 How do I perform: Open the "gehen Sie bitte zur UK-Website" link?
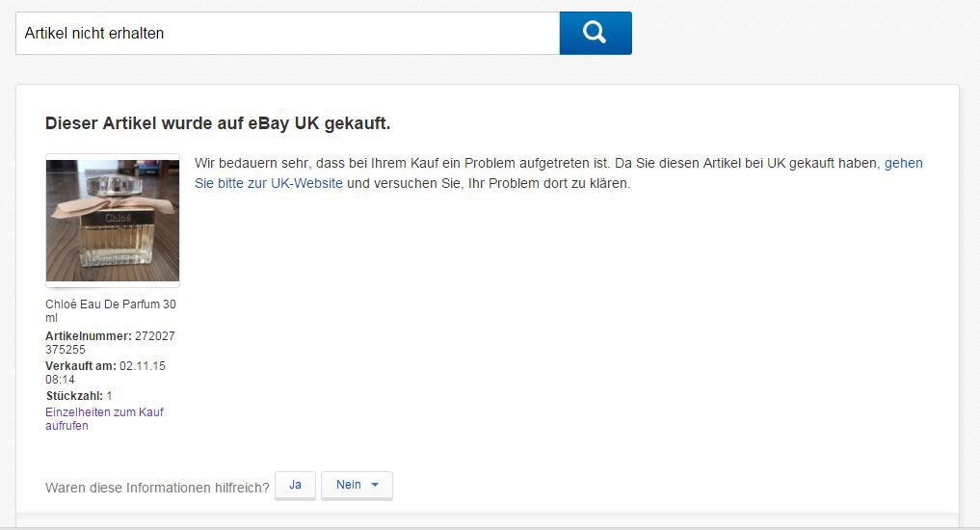[x=269, y=183]
